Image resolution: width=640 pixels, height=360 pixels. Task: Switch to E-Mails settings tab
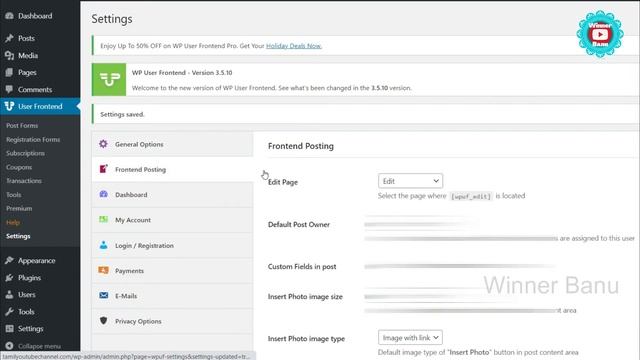click(x=172, y=296)
